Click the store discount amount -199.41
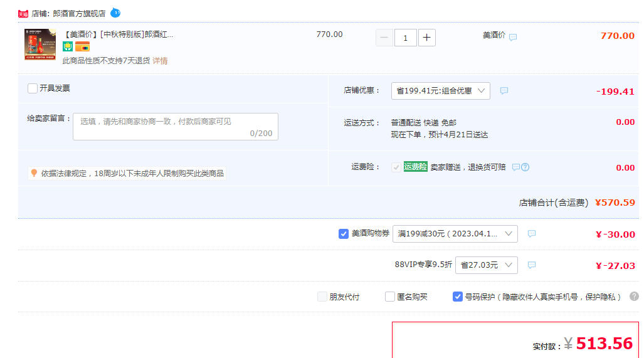The image size is (644, 358). pos(615,92)
